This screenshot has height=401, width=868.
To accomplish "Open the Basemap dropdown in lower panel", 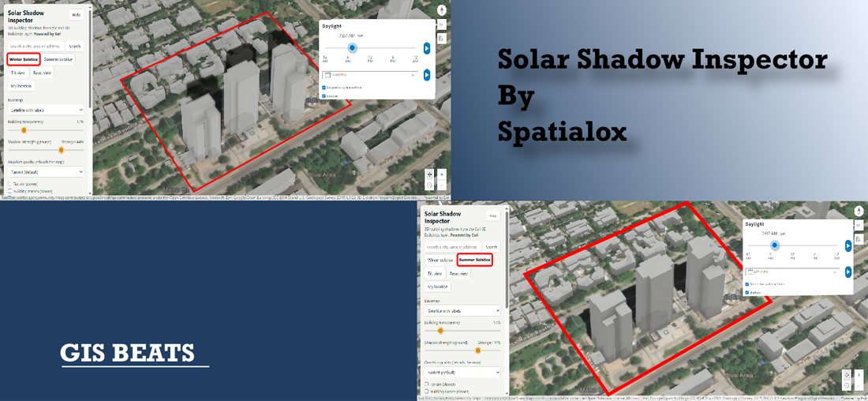I will tap(462, 311).
